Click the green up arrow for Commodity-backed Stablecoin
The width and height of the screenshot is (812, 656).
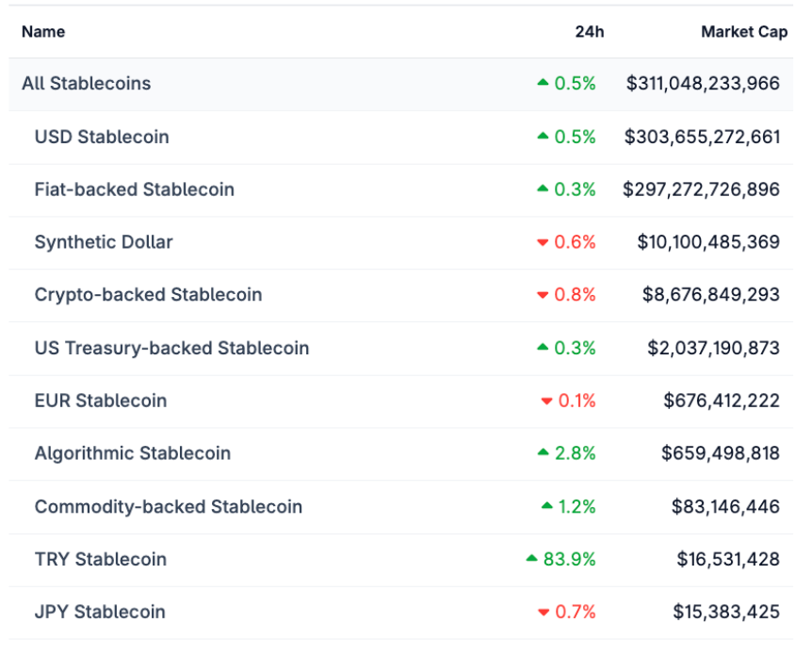pos(546,506)
